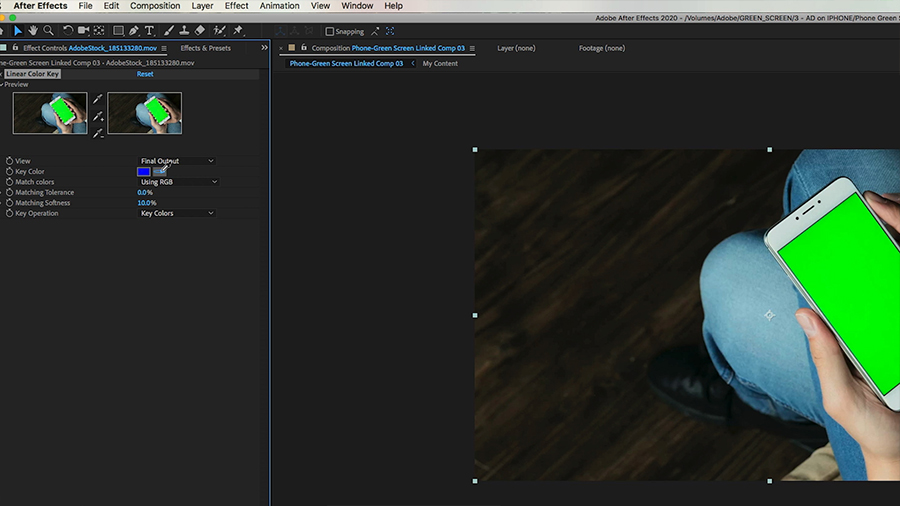Select the Pan Behind anchor point tool
This screenshot has width=900, height=506.
tap(99, 30)
